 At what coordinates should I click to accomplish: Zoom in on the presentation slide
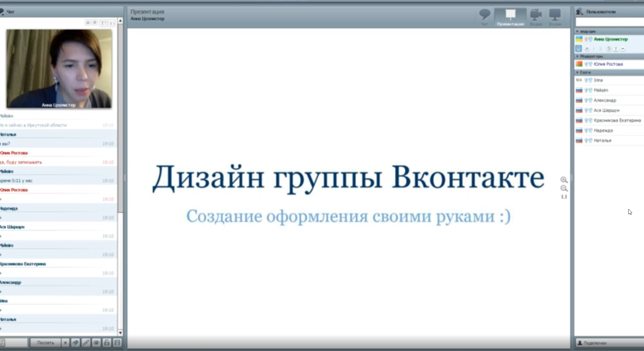click(564, 180)
